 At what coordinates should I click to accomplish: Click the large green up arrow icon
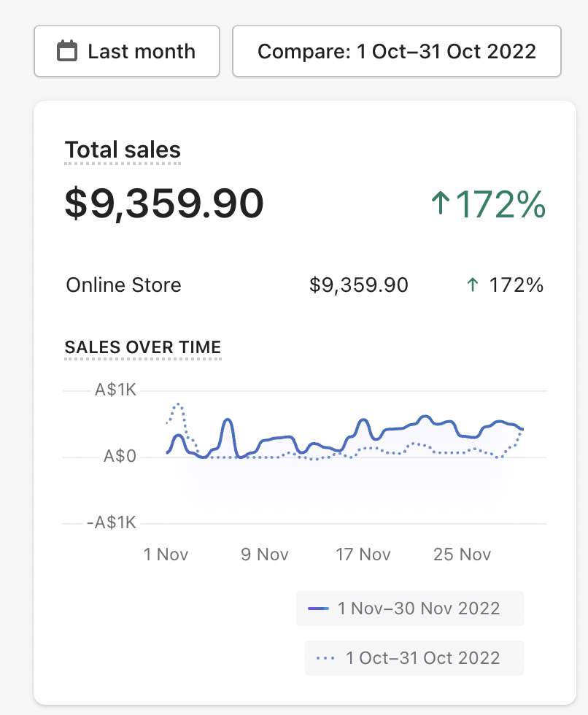tap(440, 204)
